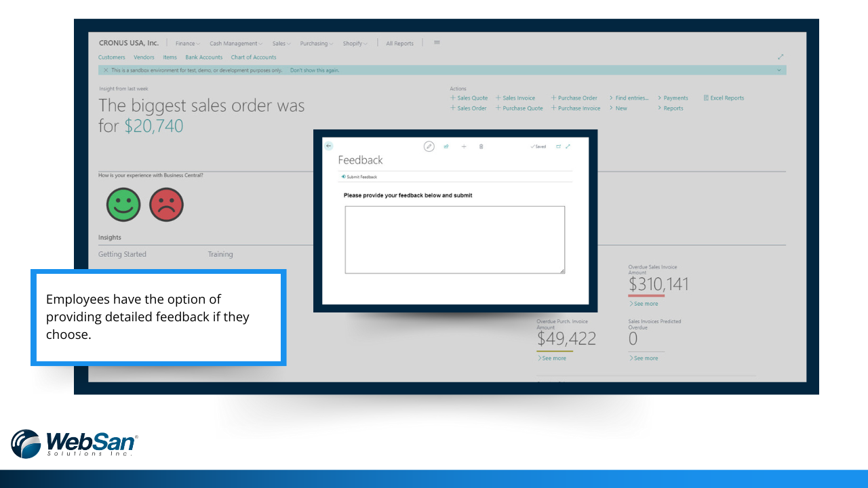Click Don't show this again link
The image size is (868, 488).
click(315, 70)
